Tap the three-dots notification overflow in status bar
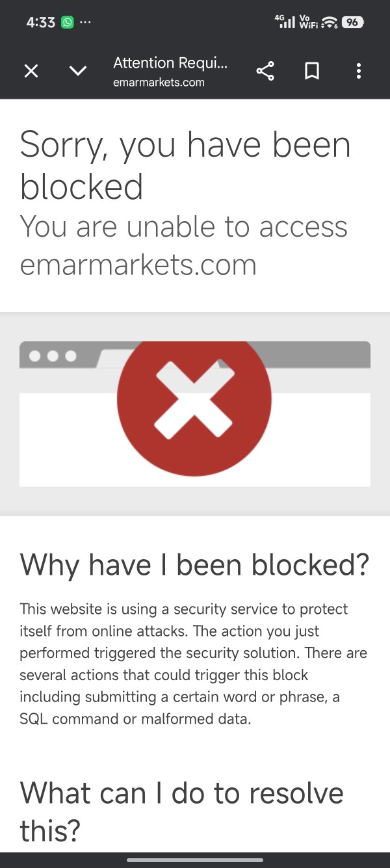The height and width of the screenshot is (868, 390). pyautogui.click(x=85, y=22)
